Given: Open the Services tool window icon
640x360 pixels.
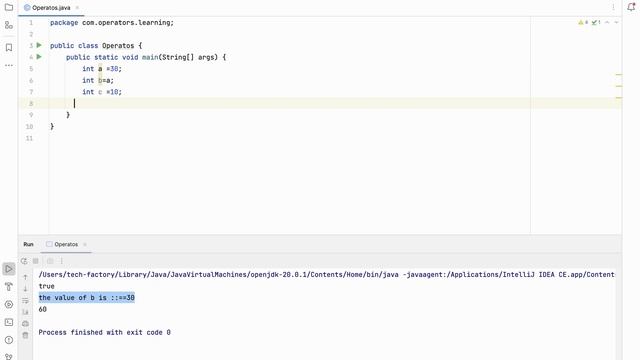Looking at the screenshot, I should [x=9, y=304].
